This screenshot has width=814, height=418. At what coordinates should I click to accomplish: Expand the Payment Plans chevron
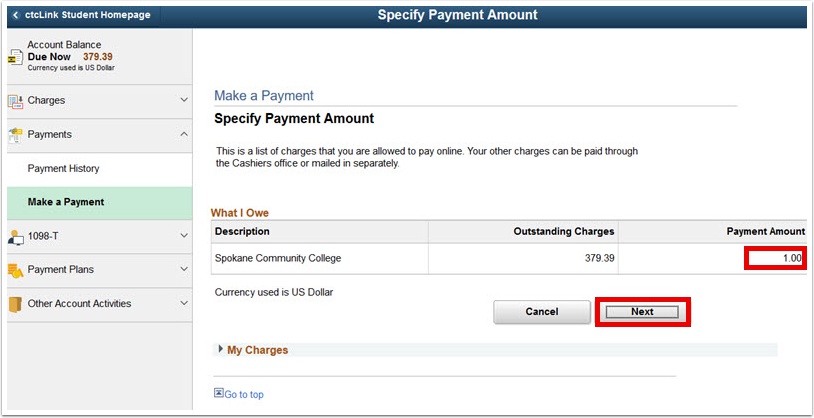coord(184,270)
